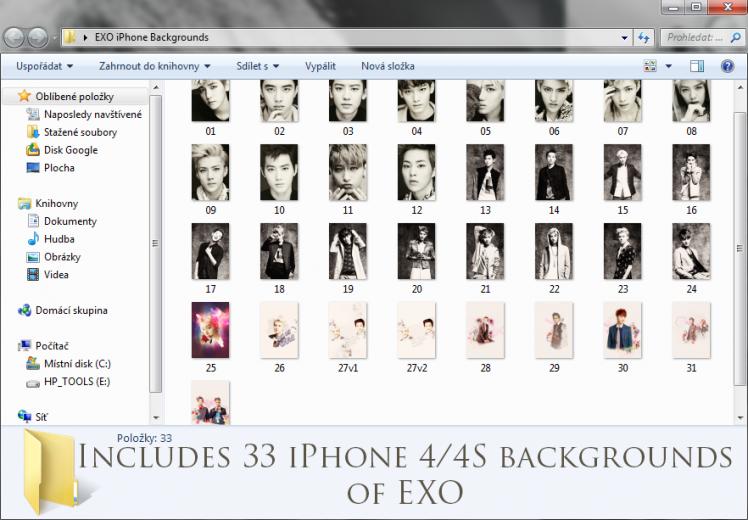This screenshot has height=520, width=748.
Task: Click the file list scrollbar up arrow
Action: pos(740,87)
